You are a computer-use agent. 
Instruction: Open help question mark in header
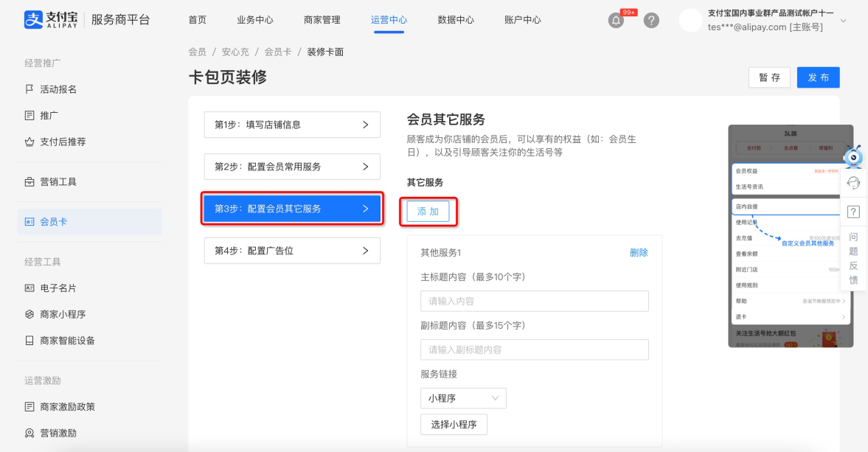(x=652, y=21)
